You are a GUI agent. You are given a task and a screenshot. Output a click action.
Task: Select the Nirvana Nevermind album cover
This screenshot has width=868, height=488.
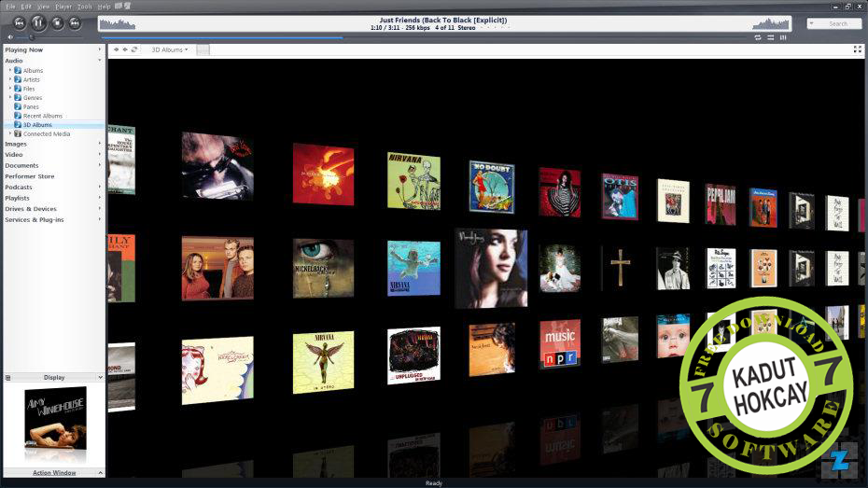pos(413,269)
